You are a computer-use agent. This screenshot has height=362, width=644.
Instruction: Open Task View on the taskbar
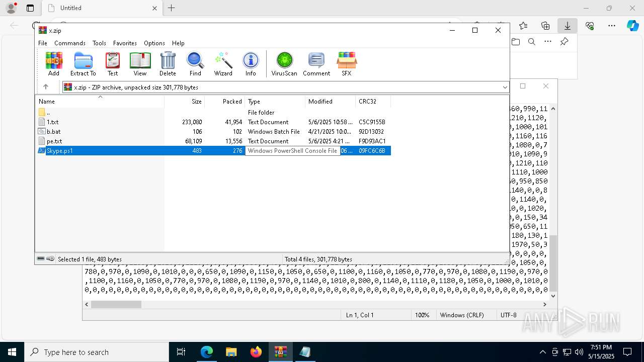pyautogui.click(x=181, y=352)
